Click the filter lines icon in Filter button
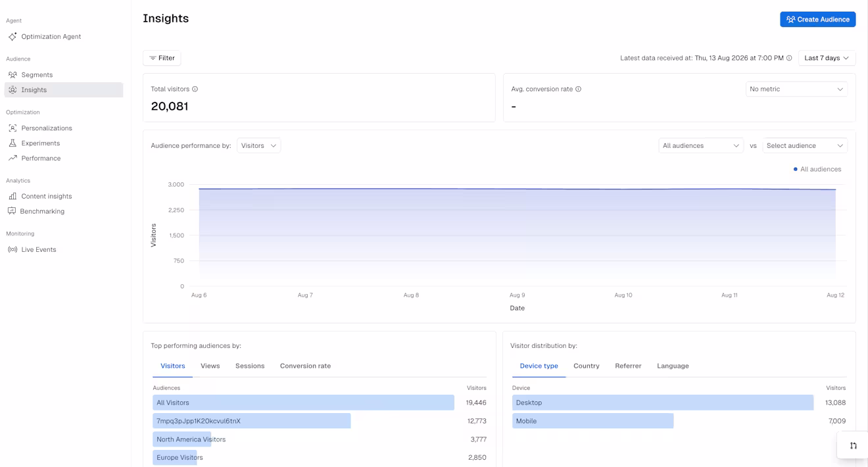 (x=153, y=59)
